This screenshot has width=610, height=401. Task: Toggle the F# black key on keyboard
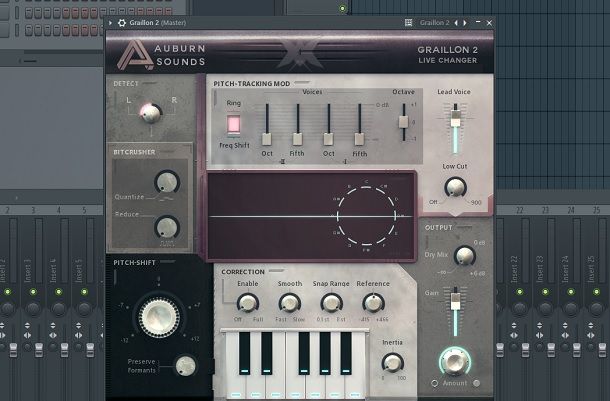tap(304, 353)
